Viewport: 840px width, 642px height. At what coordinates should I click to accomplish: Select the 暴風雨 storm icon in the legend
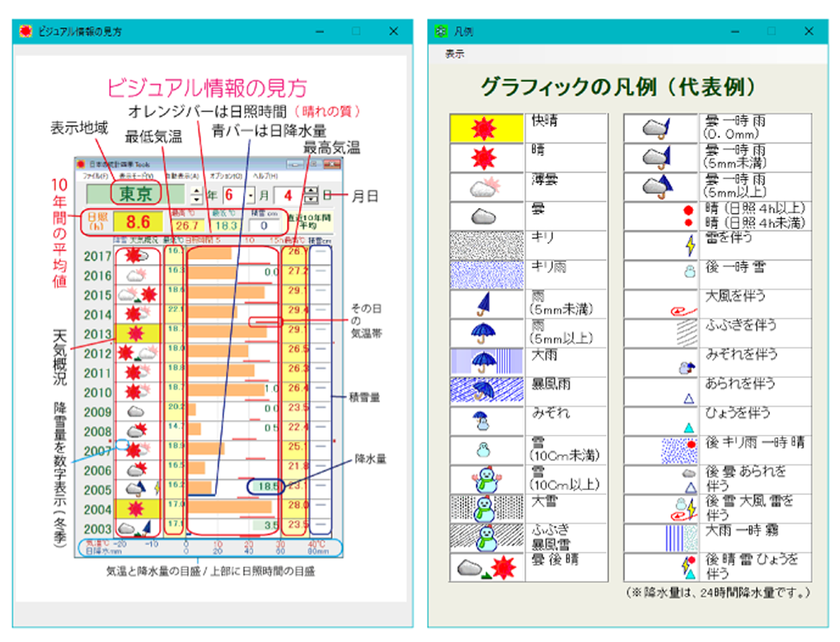tap(486, 391)
